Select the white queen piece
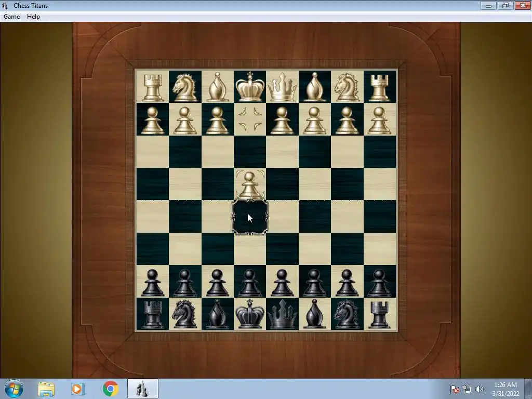Viewport: 532px width, 399px height. tap(282, 87)
